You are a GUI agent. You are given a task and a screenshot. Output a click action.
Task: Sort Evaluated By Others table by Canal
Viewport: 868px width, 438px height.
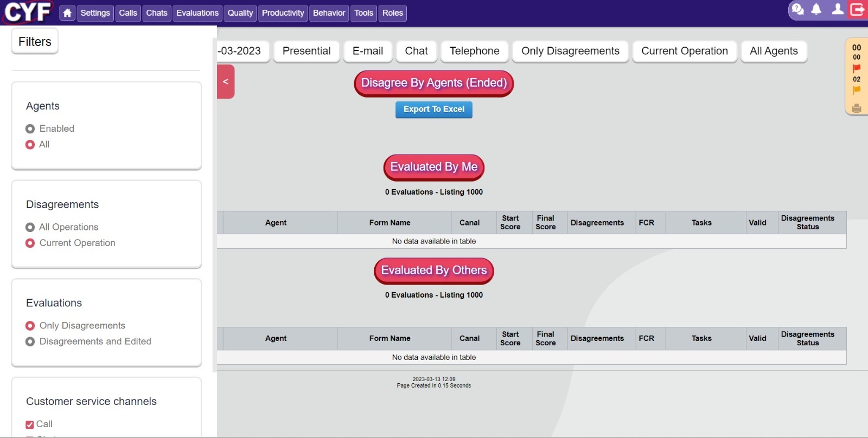474,339
